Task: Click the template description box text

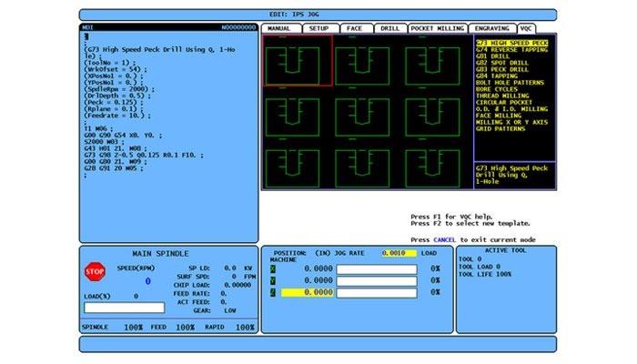Action: tap(511, 175)
